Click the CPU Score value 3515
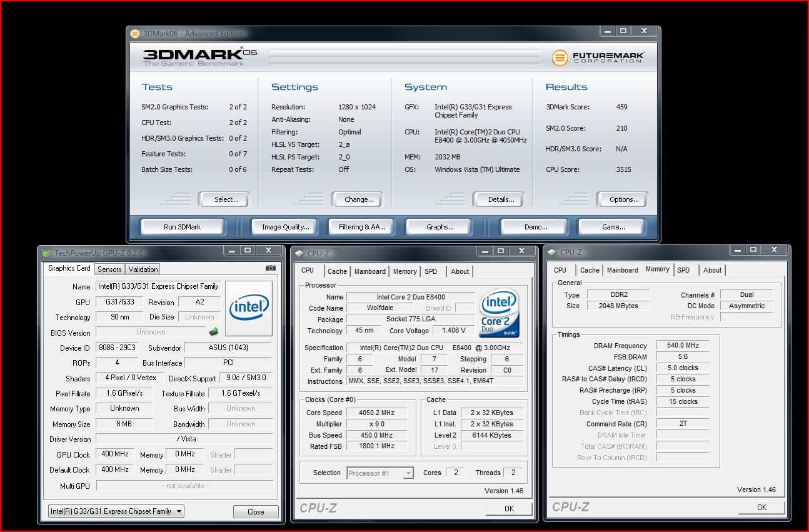 pos(623,169)
